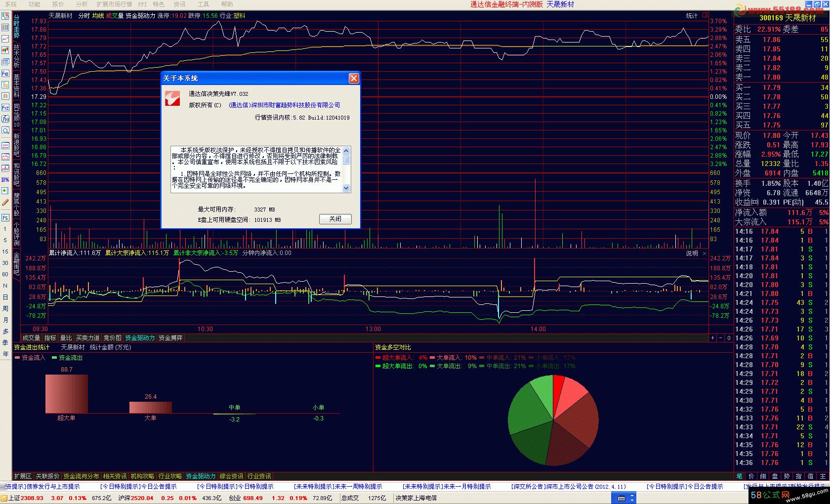The width and height of the screenshot is (830, 504).
Task: Click the 说明 button on the indicator panel
Action: click(692, 253)
